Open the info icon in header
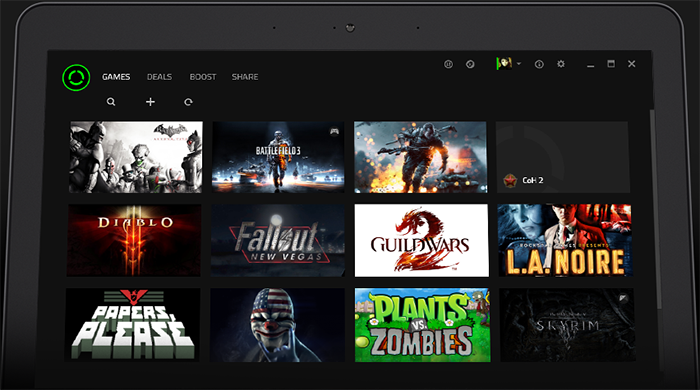The width and height of the screenshot is (700, 390). (539, 64)
